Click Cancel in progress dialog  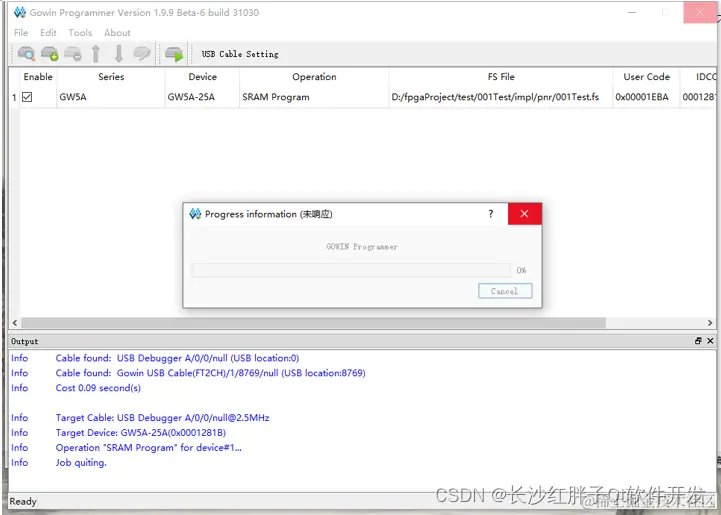coord(505,291)
